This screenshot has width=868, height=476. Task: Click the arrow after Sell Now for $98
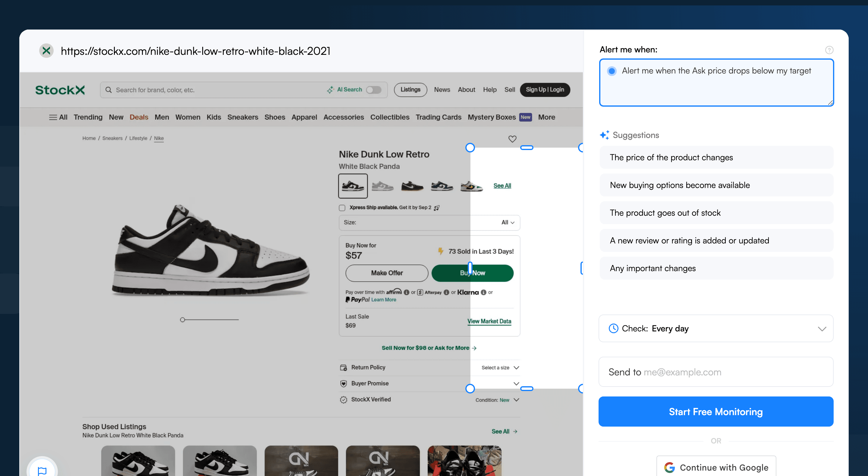474,348
